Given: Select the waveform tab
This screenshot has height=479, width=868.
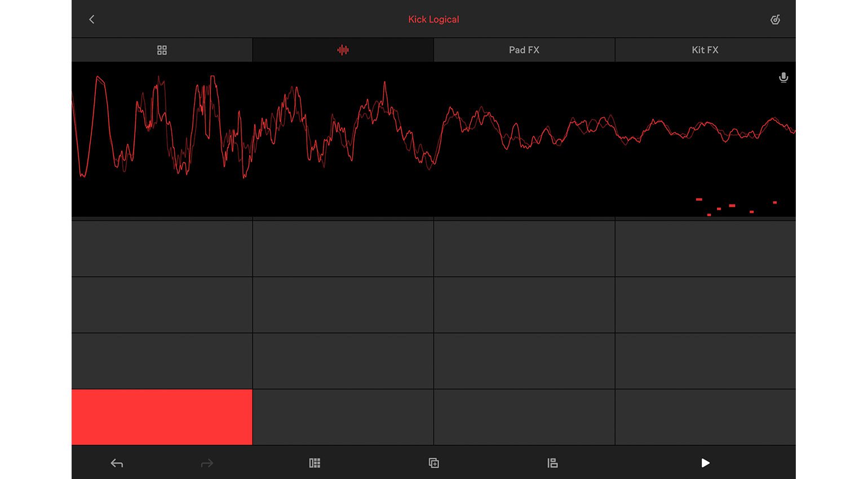Looking at the screenshot, I should click(343, 50).
